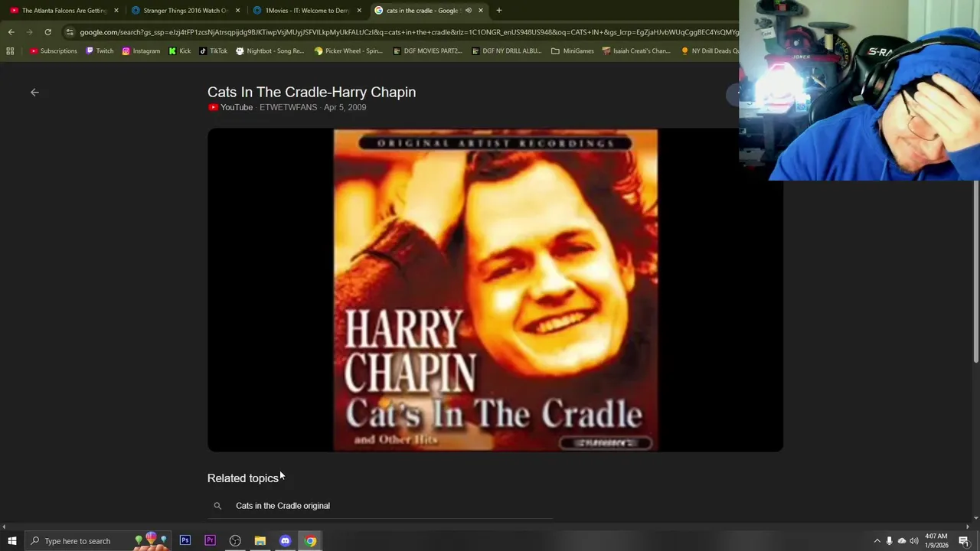Viewport: 980px width, 551px height.
Task: Close the cats in the cradle tab
Action: (481, 11)
